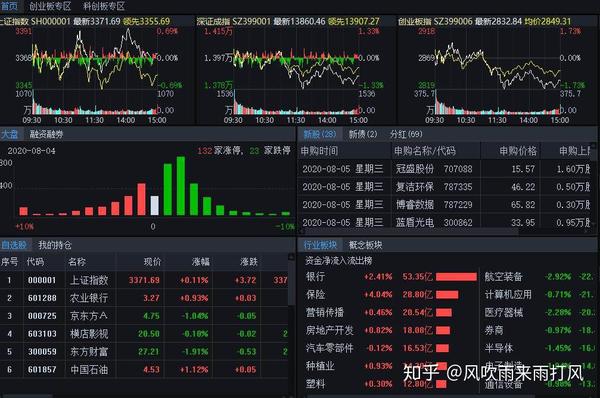Switch to 科创板专区 tab
The width and height of the screenshot is (600, 398).
click(104, 6)
